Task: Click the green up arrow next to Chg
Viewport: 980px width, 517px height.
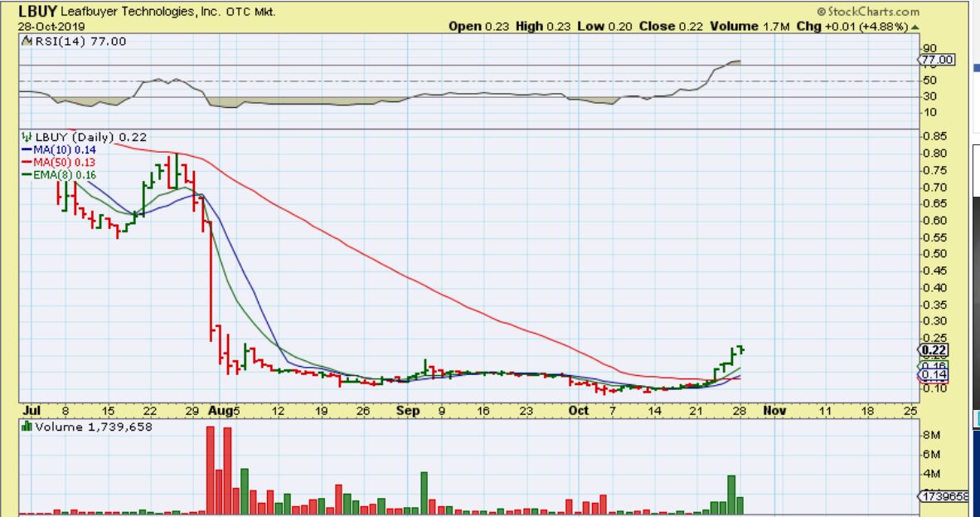Action: coord(915,27)
